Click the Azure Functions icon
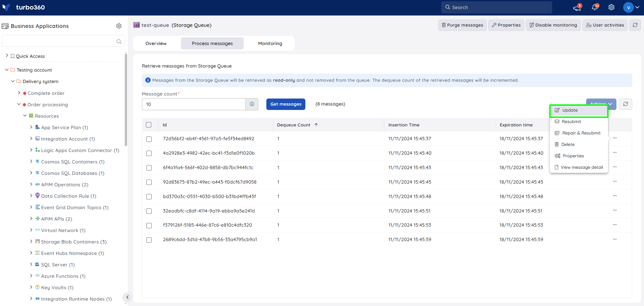 click(x=37, y=276)
